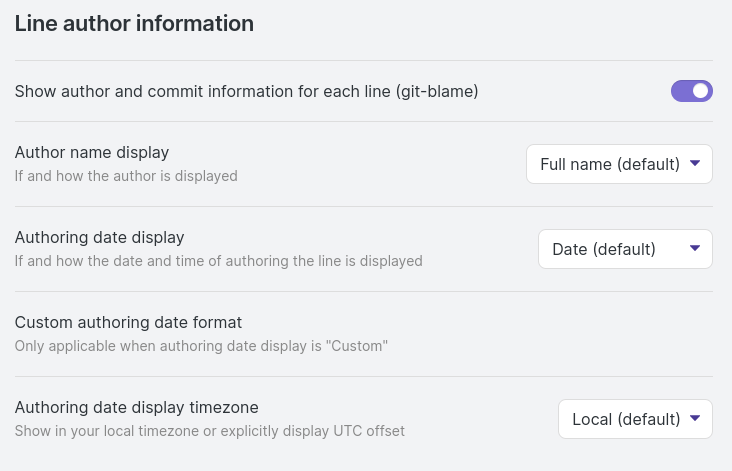
Task: Click the arrow icon in the authoring date dropdown
Action: [696, 248]
